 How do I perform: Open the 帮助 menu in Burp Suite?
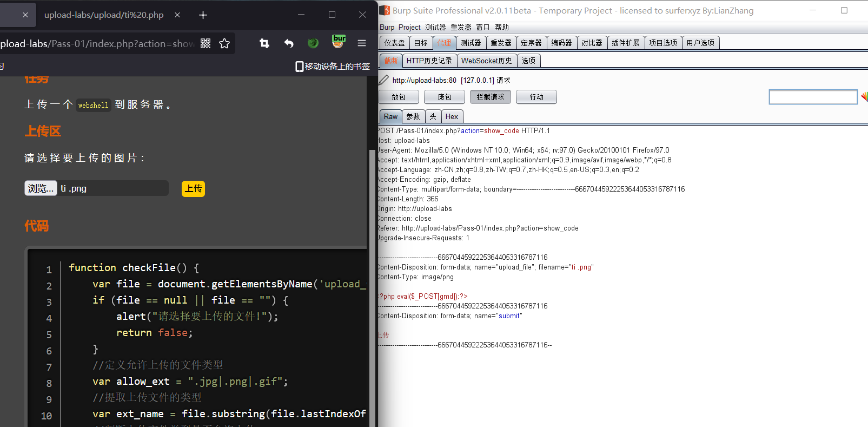tap(502, 27)
